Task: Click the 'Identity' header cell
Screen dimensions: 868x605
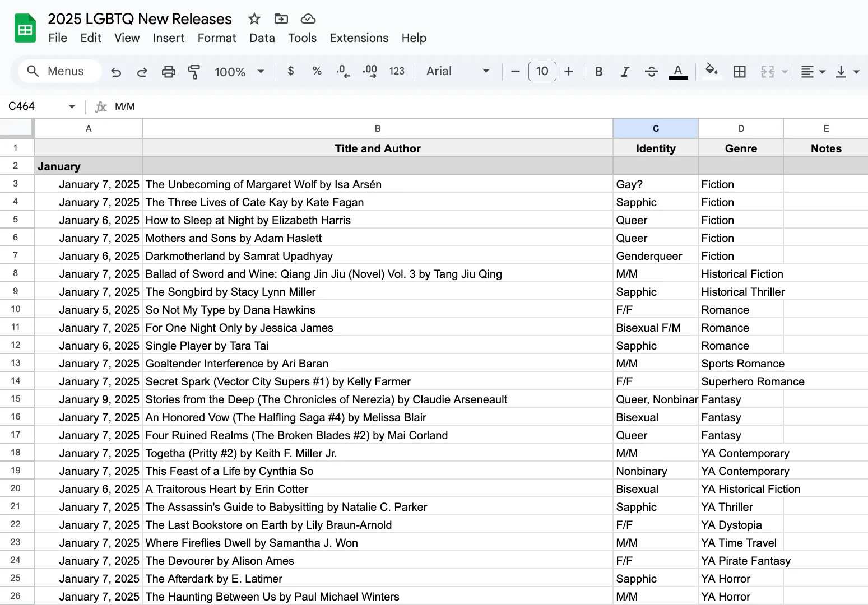Action: [656, 148]
